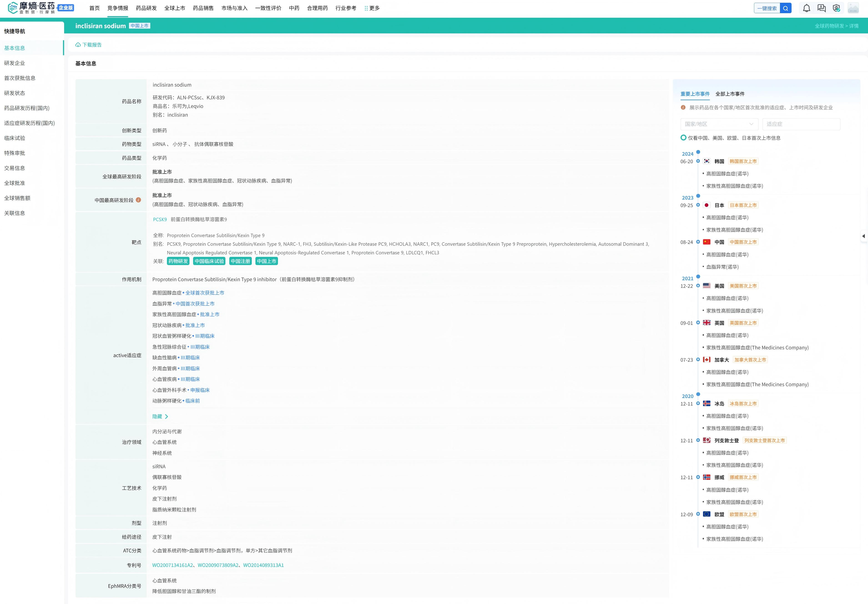Viewport: 868px width, 604px height.
Task: Click the United Kingdom flag icon
Action: [x=707, y=323]
